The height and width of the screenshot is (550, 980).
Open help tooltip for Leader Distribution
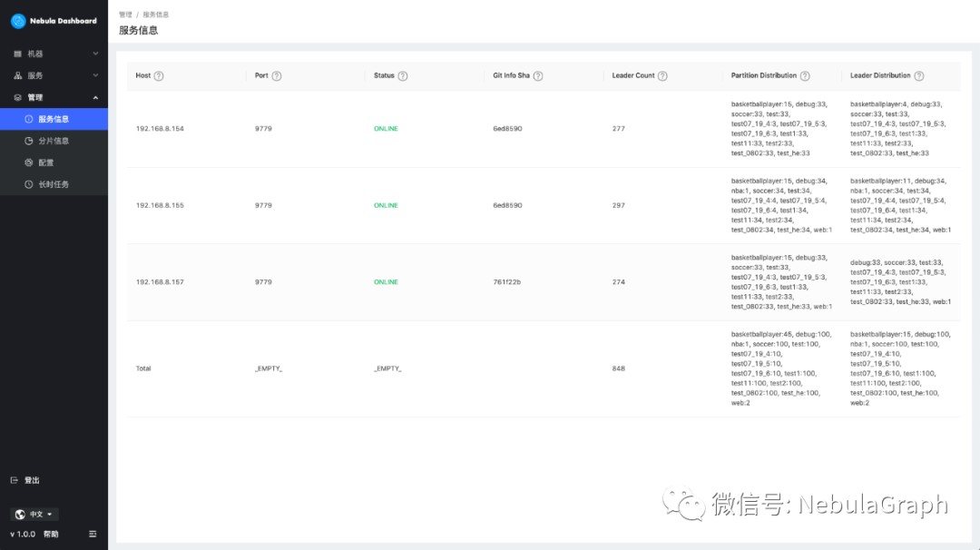[918, 75]
